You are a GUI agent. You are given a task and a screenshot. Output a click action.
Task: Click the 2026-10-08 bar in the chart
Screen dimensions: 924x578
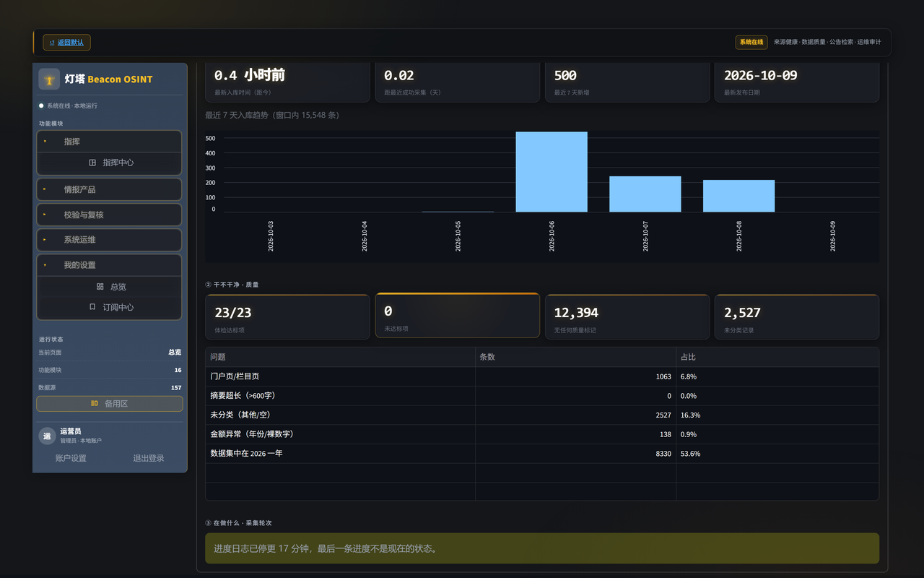click(739, 196)
